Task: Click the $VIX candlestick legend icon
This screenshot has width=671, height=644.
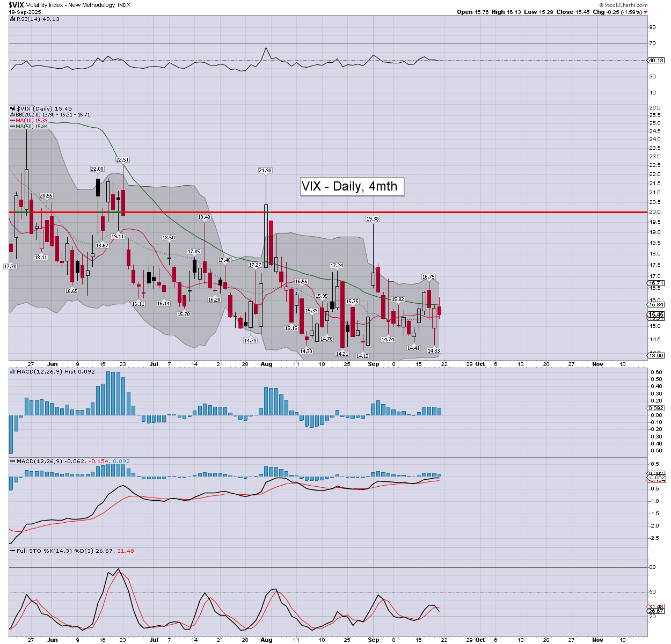Action: click(x=12, y=108)
